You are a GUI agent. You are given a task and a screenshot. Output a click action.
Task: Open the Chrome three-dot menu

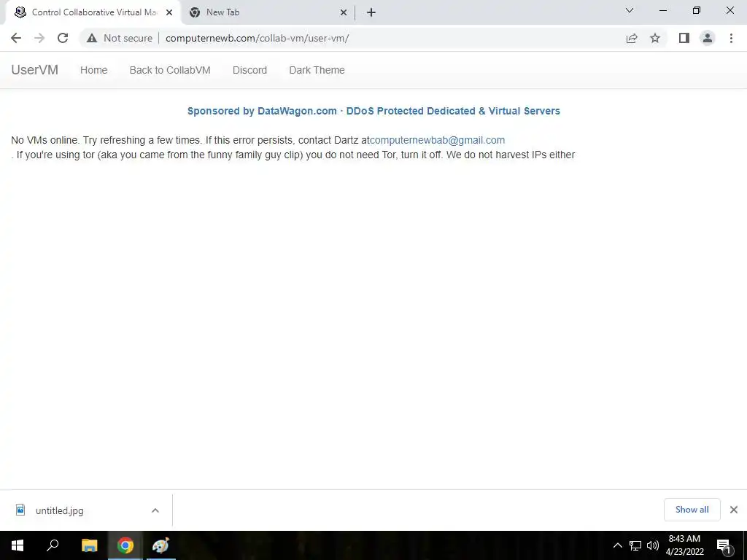[731, 38]
